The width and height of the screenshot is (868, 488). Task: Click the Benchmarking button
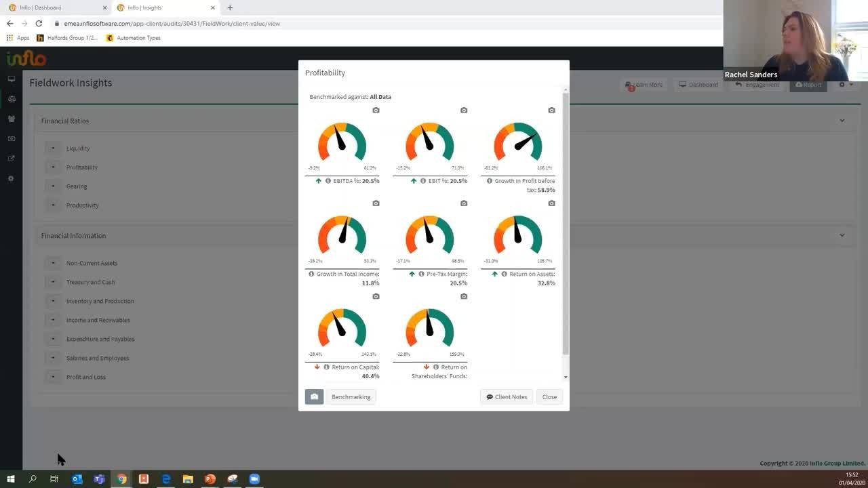[351, 397]
